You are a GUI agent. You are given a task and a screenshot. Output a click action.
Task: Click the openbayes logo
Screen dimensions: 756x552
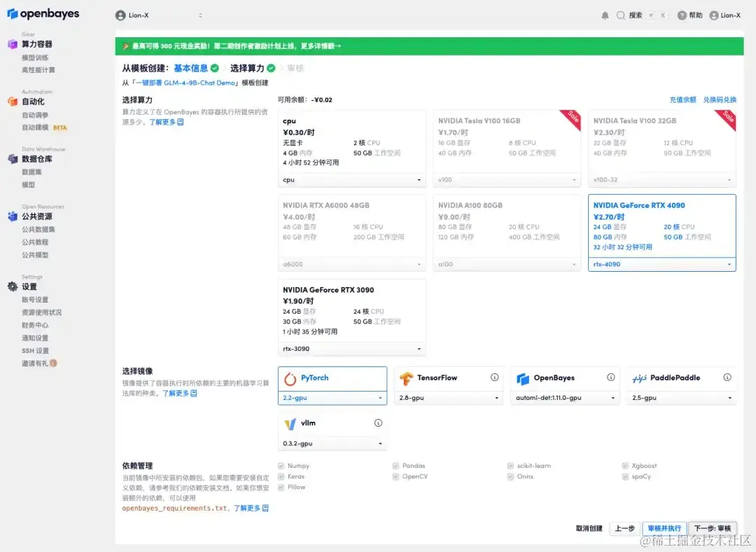click(43, 14)
